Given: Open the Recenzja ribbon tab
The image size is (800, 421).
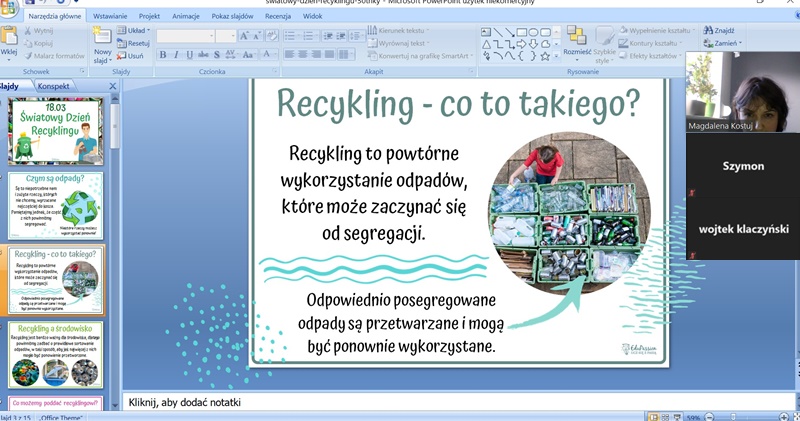Looking at the screenshot, I should click(278, 16).
